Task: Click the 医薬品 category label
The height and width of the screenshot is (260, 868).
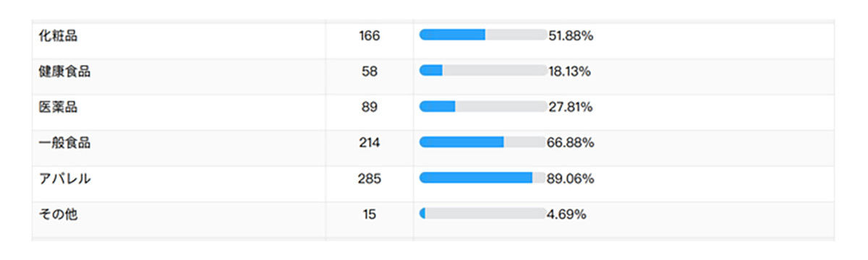Action: coord(58,107)
